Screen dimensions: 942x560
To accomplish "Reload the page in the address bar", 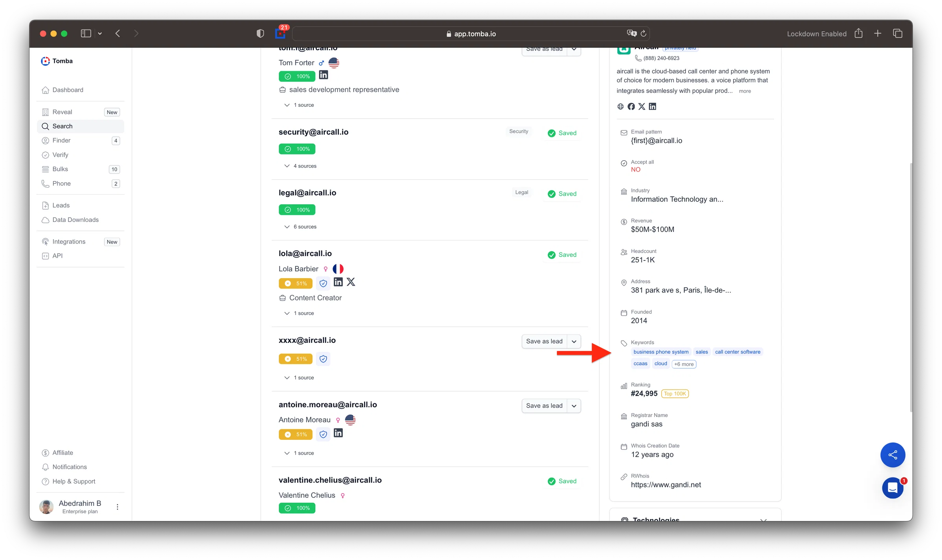I will pos(643,34).
